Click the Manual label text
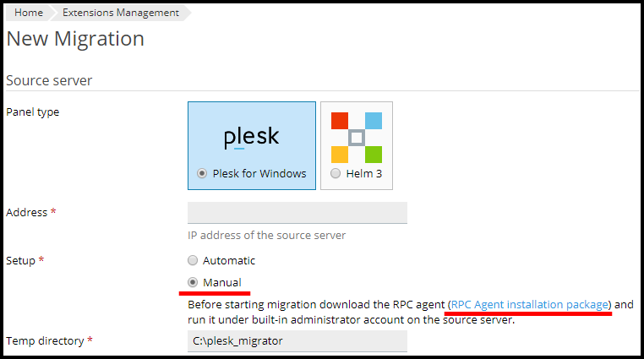 pyautogui.click(x=221, y=282)
